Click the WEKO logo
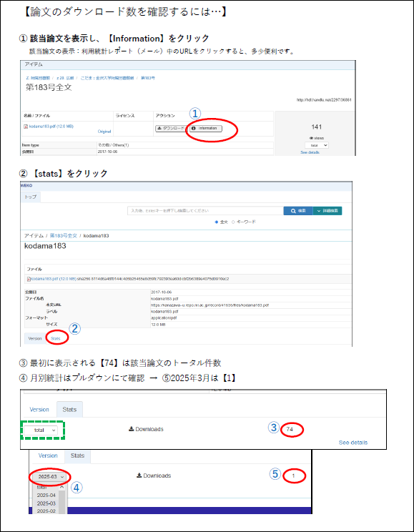Viewport: 414px width, 532px height. point(26,186)
